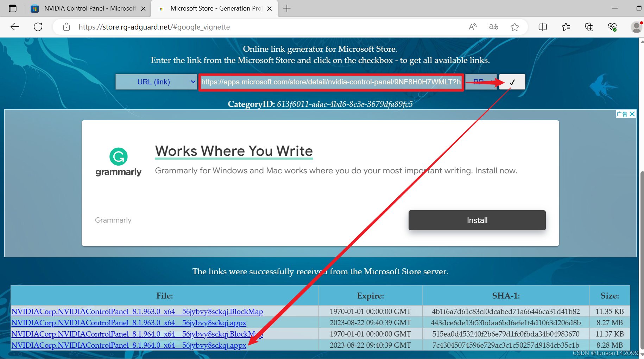Click the scrollbar up arrow
This screenshot has height=359, width=644.
coord(642,41)
